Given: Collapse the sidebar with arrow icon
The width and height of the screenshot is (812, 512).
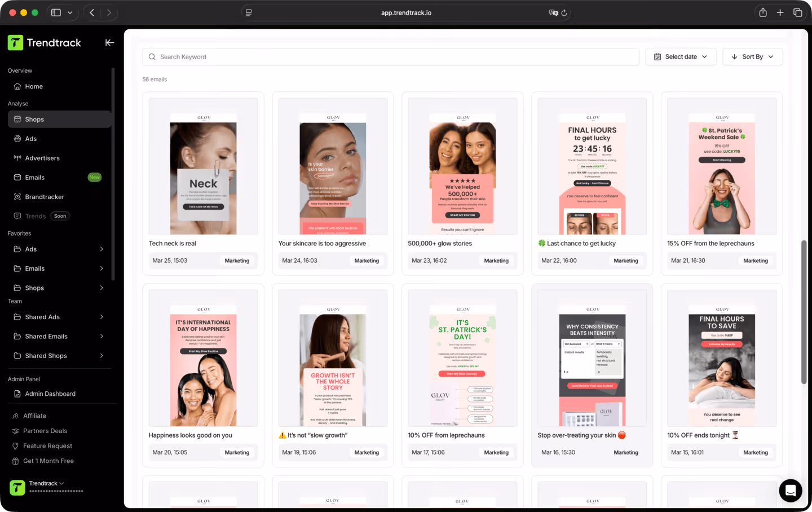Looking at the screenshot, I should pyautogui.click(x=109, y=42).
